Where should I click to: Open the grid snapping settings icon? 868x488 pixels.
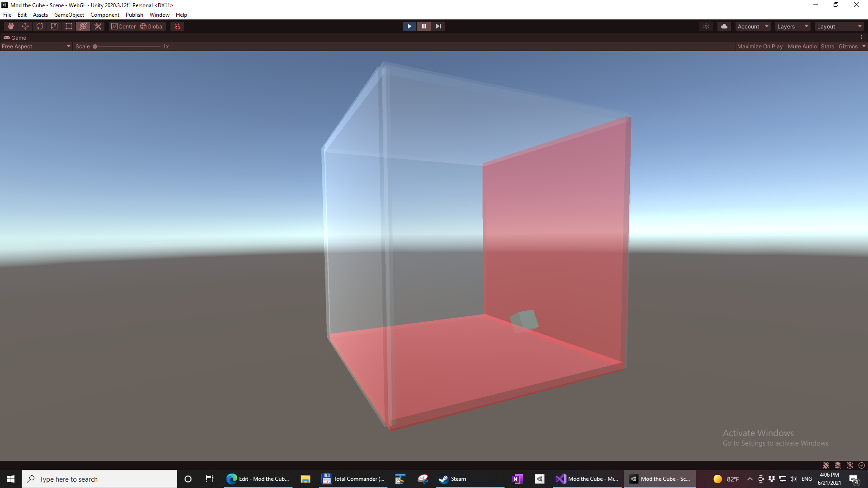177,26
